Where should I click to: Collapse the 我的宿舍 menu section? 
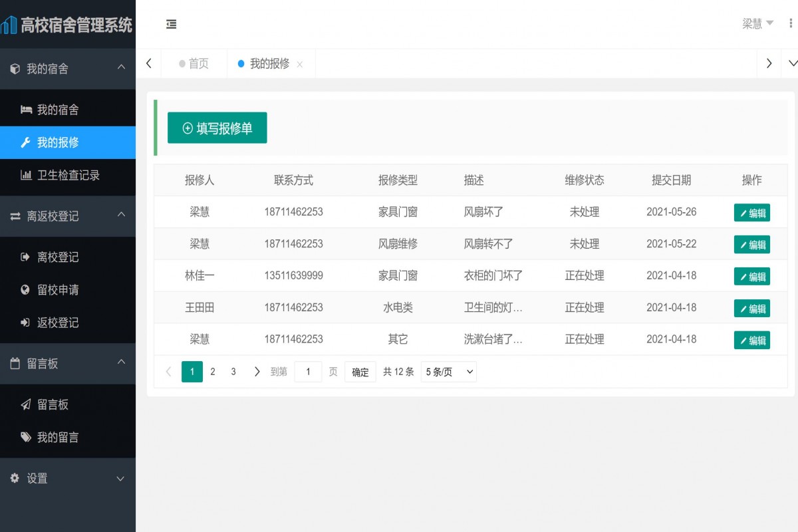click(x=120, y=66)
